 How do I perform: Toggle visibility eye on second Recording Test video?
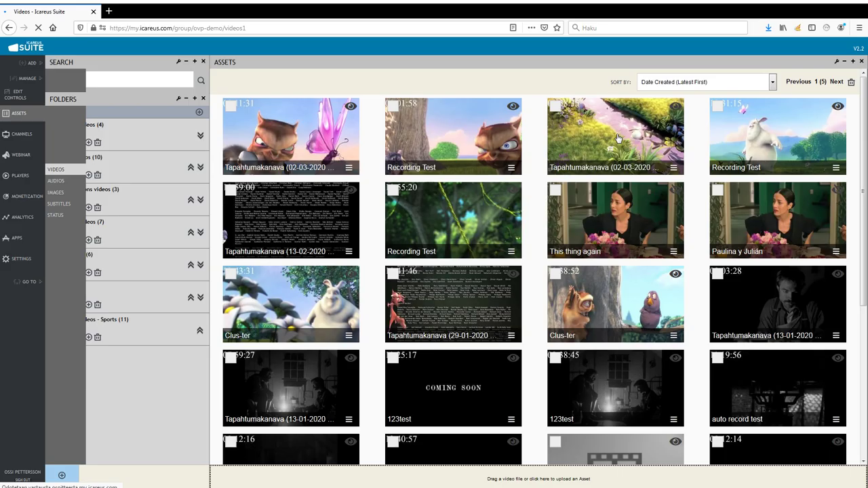pyautogui.click(x=837, y=106)
